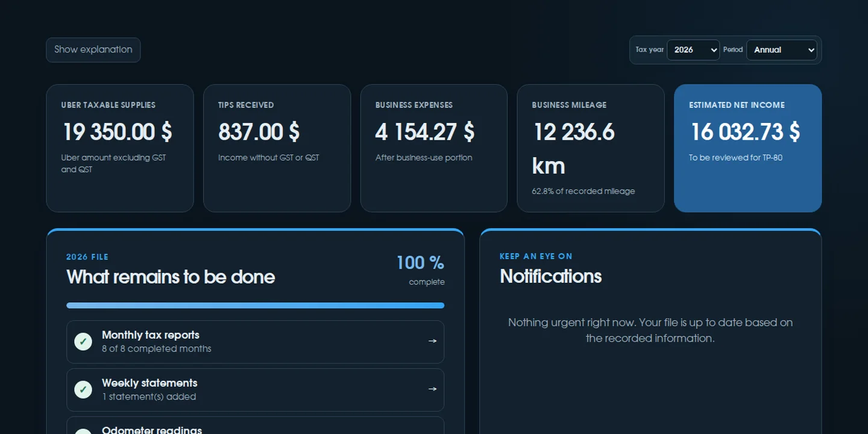The image size is (868, 434).
Task: Open the Period Annual dropdown
Action: click(x=782, y=50)
